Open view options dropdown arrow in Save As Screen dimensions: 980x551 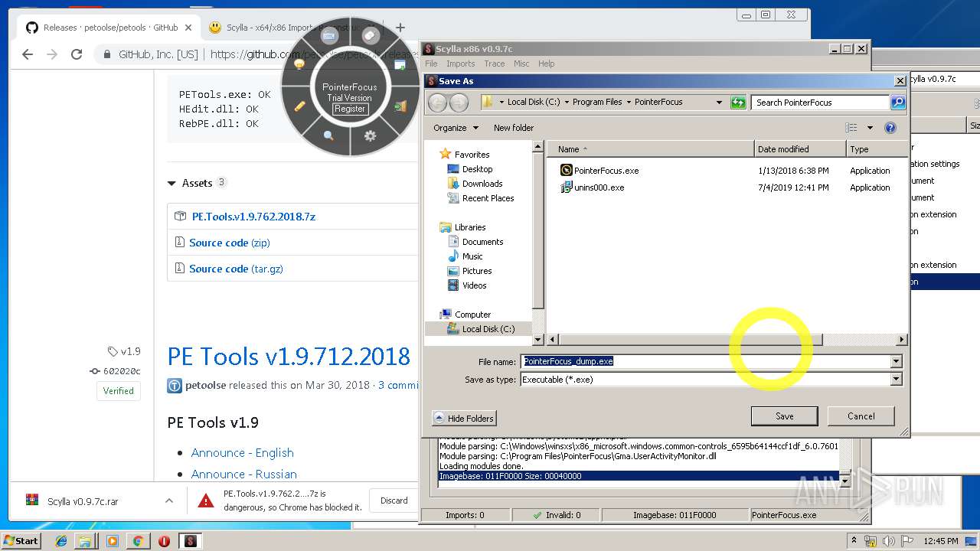(x=870, y=128)
